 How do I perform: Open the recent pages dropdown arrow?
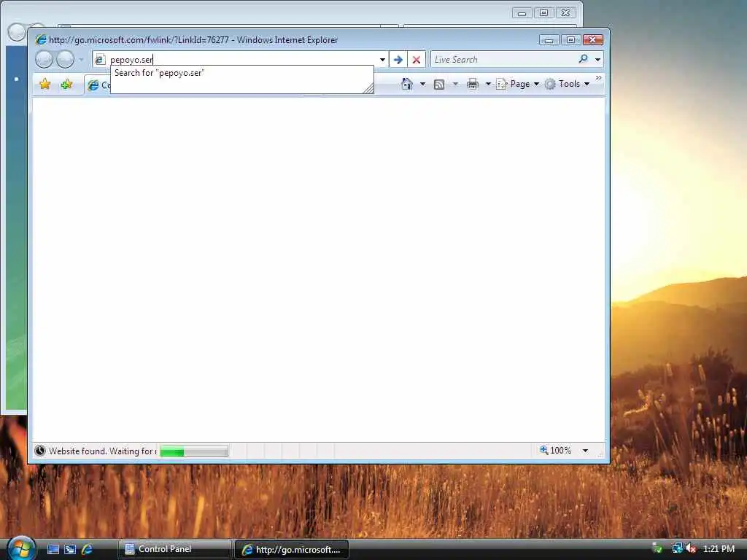[x=81, y=60]
